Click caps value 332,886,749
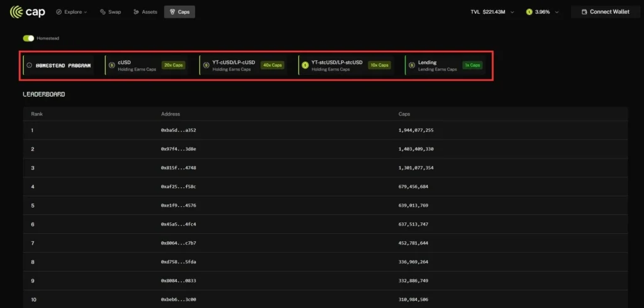The width and height of the screenshot is (644, 308). click(x=413, y=281)
